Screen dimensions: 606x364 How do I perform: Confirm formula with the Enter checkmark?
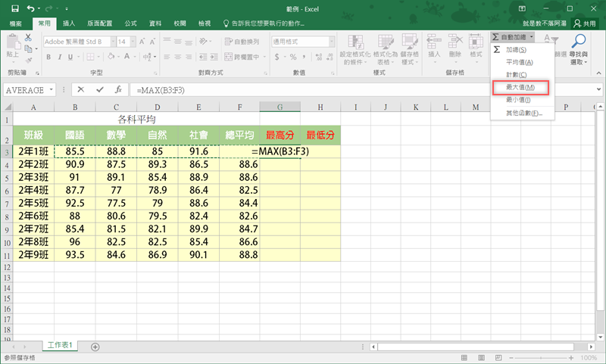[100, 89]
